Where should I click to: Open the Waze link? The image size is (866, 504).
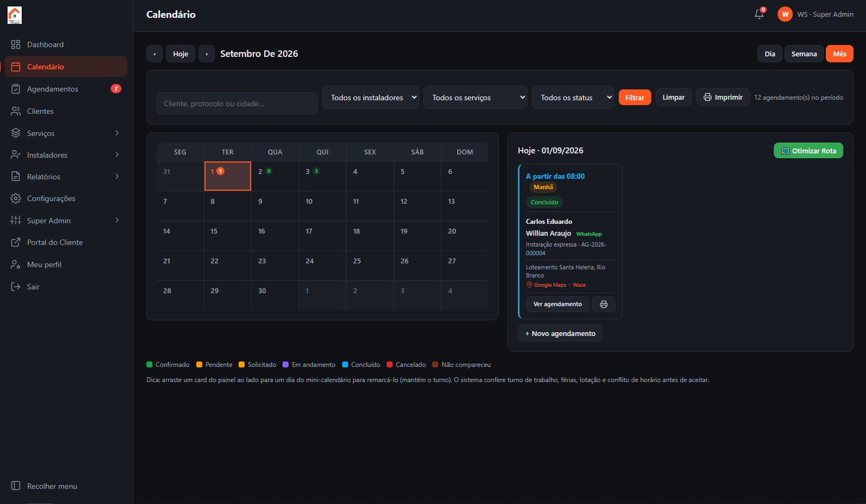(579, 285)
